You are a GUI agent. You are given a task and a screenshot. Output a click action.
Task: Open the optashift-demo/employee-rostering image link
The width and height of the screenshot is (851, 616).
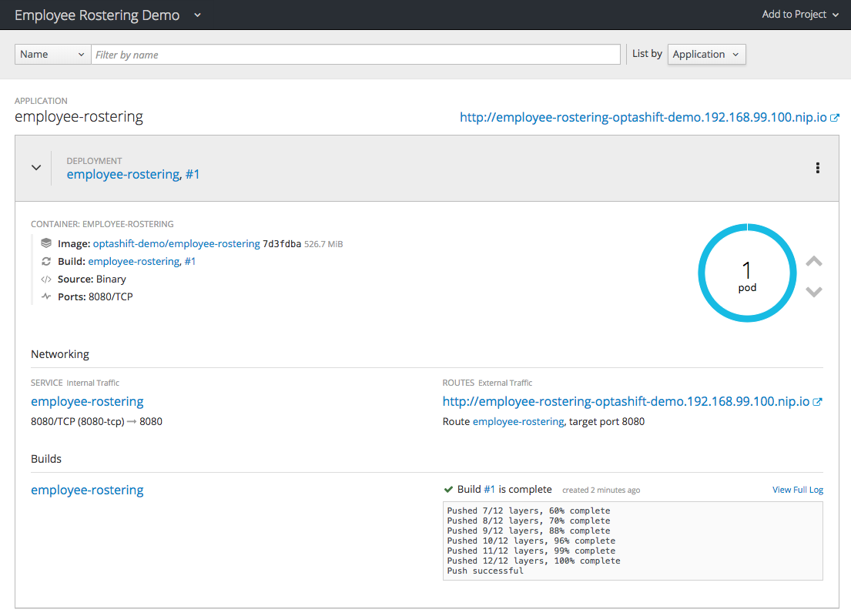pos(176,243)
